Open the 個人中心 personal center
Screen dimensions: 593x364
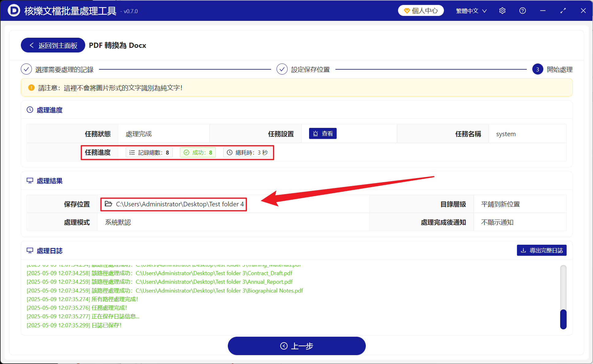(421, 11)
